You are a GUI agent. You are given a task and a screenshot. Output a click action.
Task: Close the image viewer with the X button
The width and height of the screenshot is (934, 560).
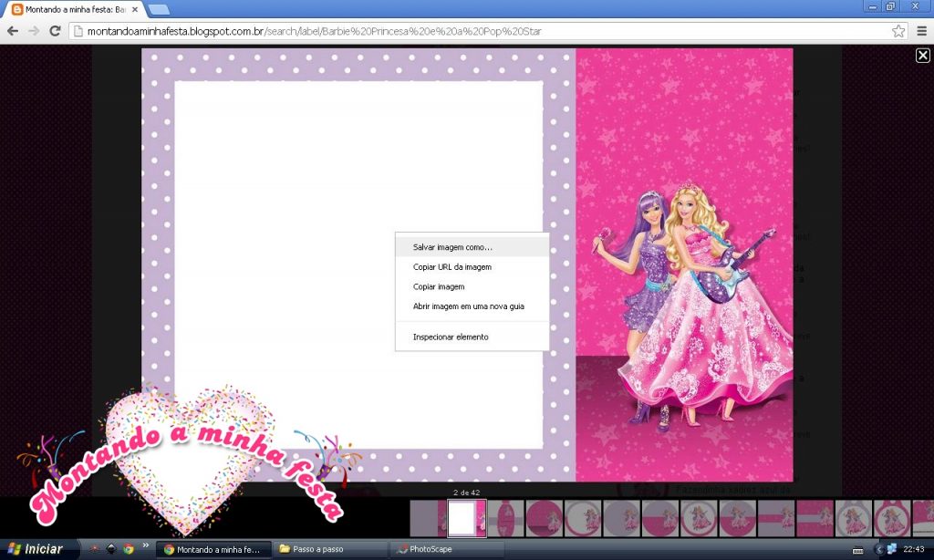(924, 56)
